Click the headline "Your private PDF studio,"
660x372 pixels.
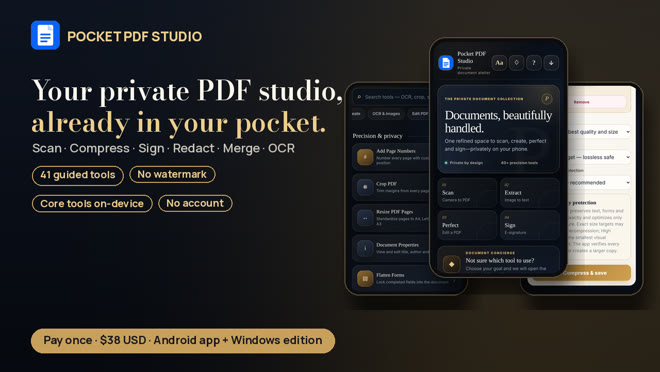coord(187,90)
